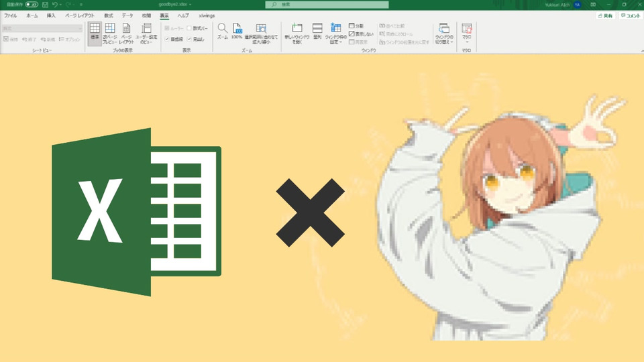Toggle the 自動保存 autosave switch
Viewport: 644px width, 362px height.
(x=32, y=5)
